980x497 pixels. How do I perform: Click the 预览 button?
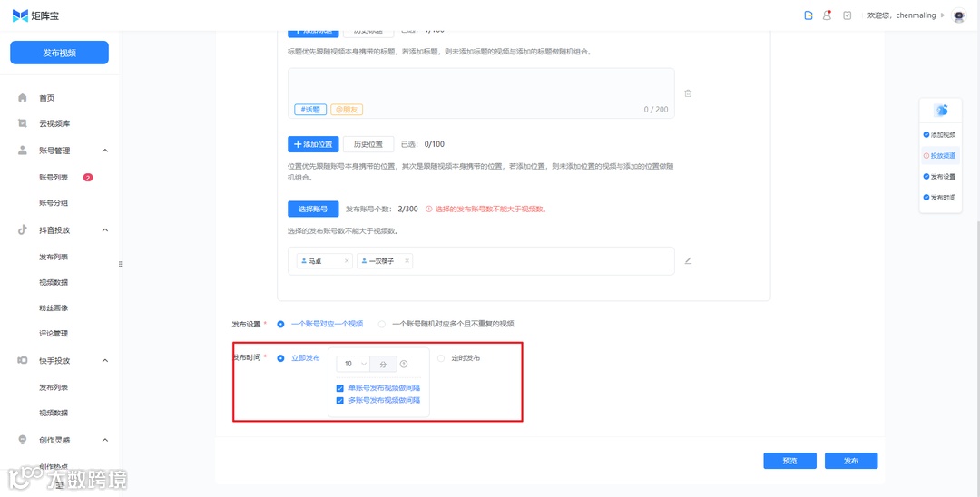[790, 461]
